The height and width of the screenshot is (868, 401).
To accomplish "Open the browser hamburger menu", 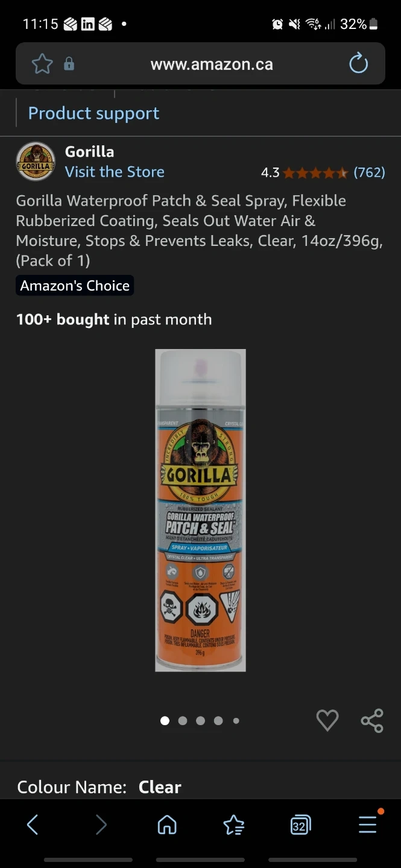I will [367, 825].
